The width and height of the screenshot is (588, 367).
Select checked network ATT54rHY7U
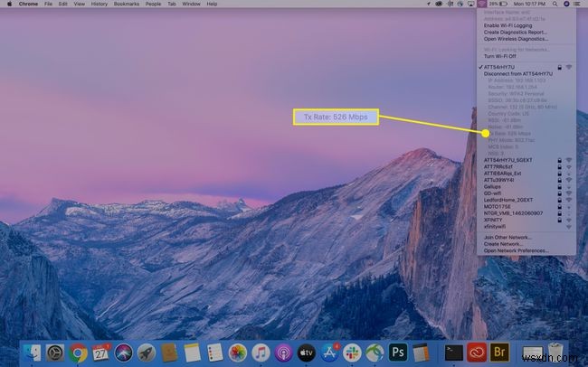[x=526, y=67]
